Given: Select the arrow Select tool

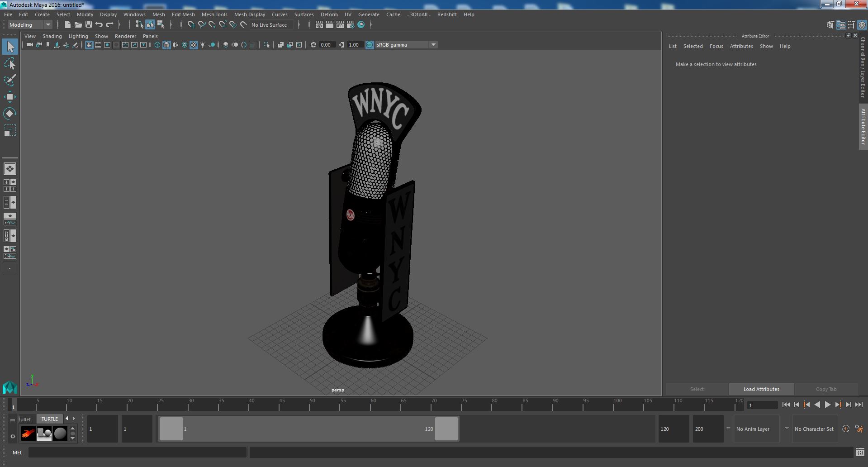Looking at the screenshot, I should [10, 47].
